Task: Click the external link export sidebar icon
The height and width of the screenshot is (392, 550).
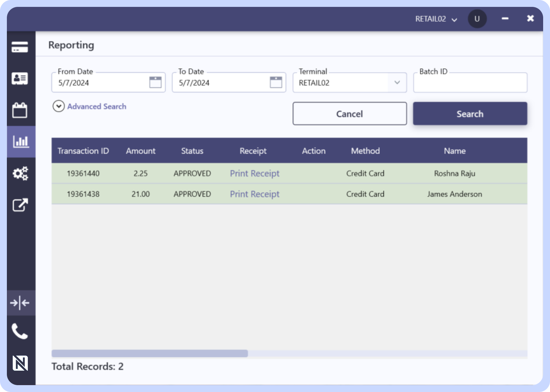Action: [x=20, y=205]
